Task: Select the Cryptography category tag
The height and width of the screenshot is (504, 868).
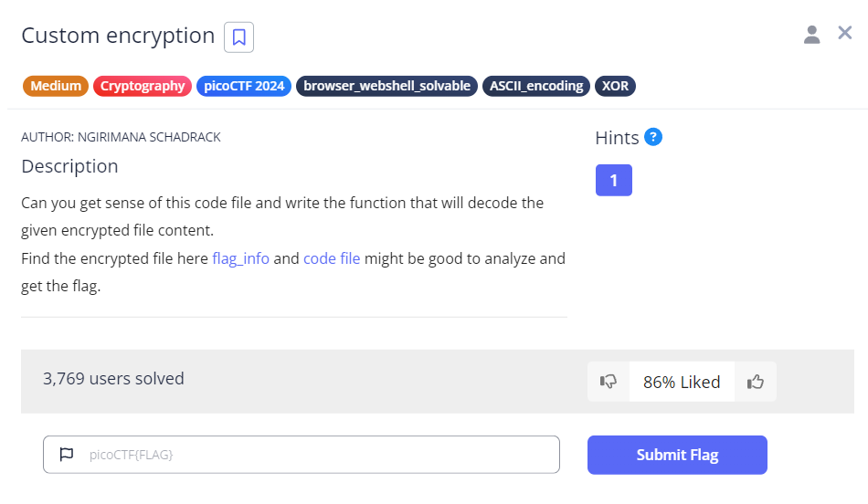Action: (x=143, y=86)
